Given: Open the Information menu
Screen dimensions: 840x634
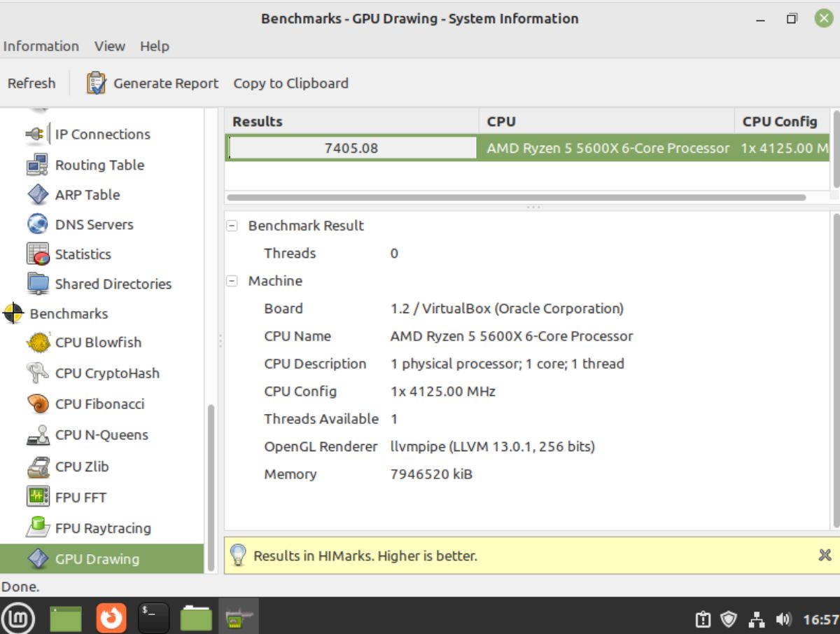Looking at the screenshot, I should click(41, 46).
